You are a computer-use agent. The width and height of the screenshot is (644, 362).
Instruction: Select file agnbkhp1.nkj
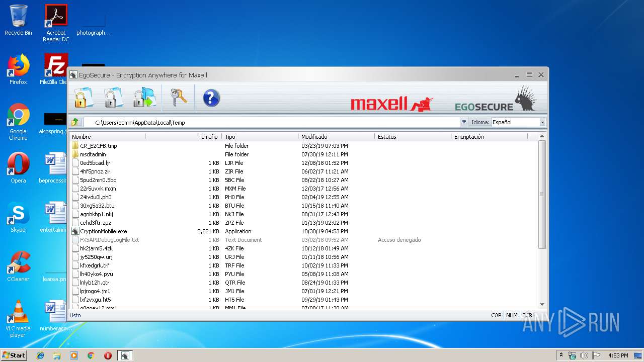[96, 214]
